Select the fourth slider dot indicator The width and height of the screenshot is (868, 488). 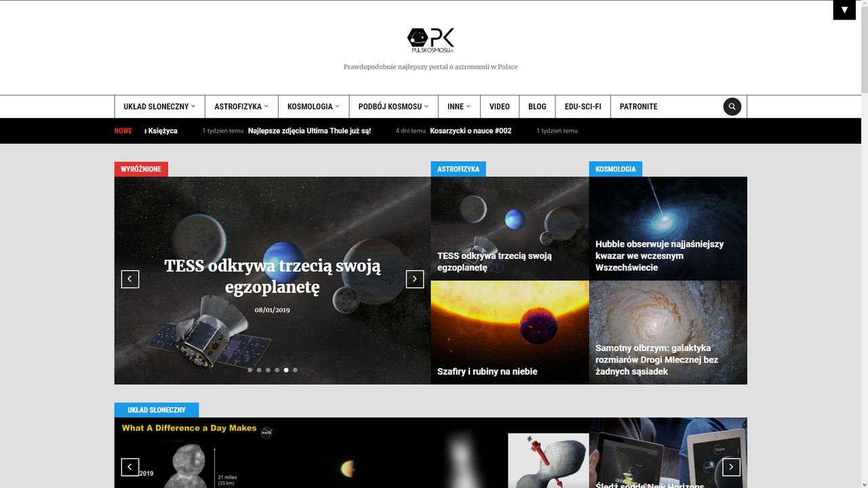coord(277,370)
